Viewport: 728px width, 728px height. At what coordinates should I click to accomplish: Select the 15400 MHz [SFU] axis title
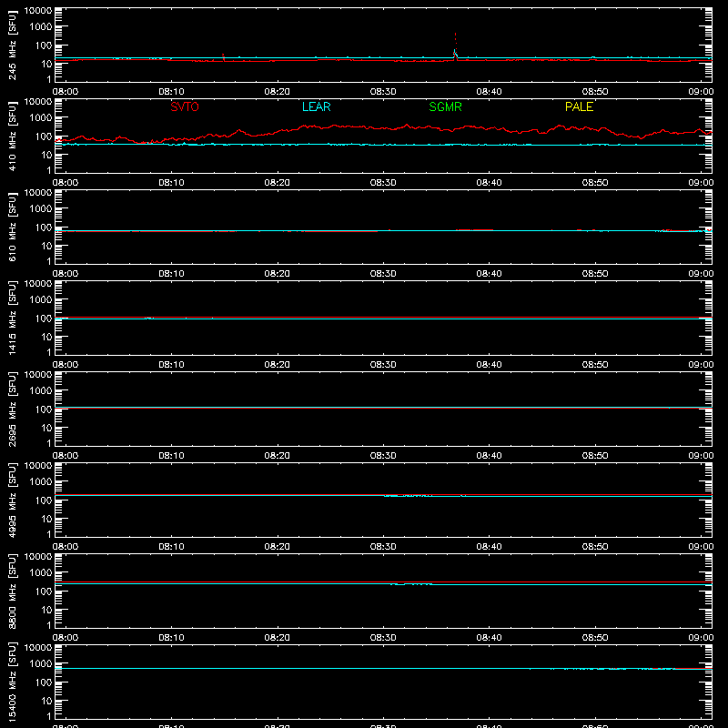pos(13,682)
